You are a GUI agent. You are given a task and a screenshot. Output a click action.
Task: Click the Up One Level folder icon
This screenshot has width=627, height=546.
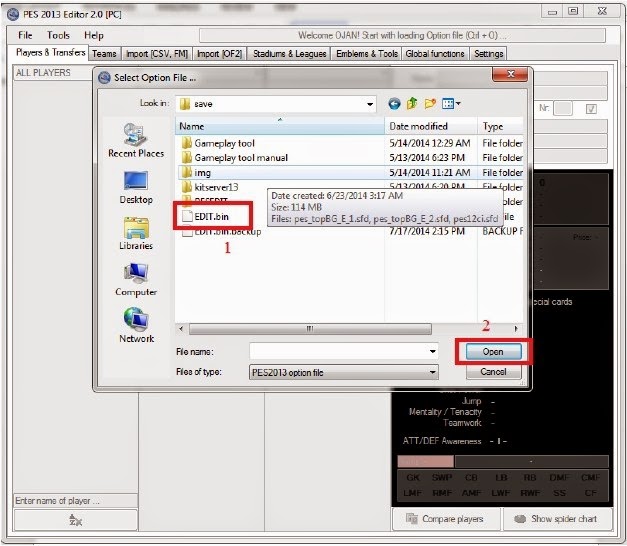pos(411,104)
